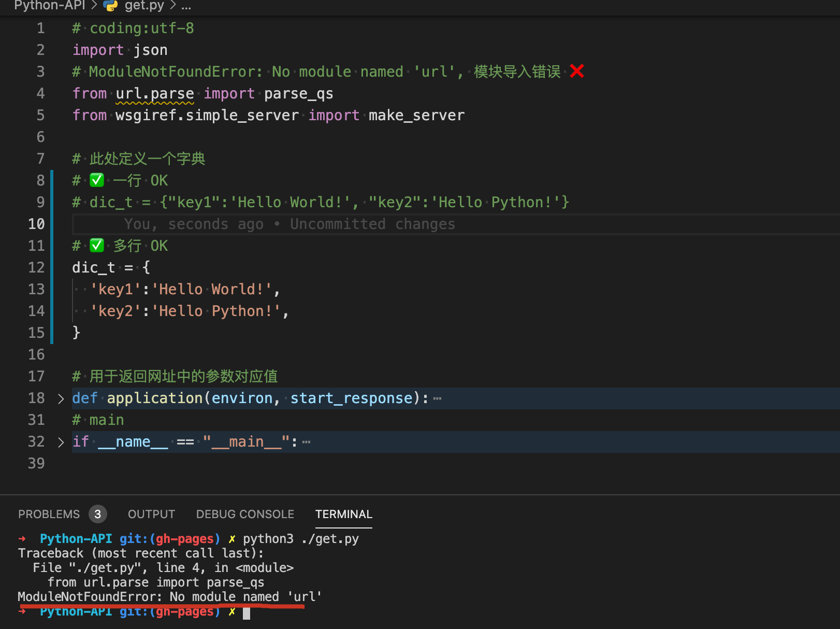The height and width of the screenshot is (629, 840).
Task: Click Chinese comment on line 7
Action: [x=139, y=159]
